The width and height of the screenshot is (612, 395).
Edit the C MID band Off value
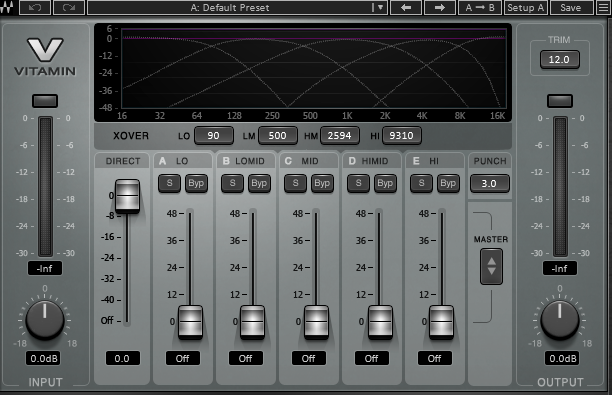click(x=309, y=358)
